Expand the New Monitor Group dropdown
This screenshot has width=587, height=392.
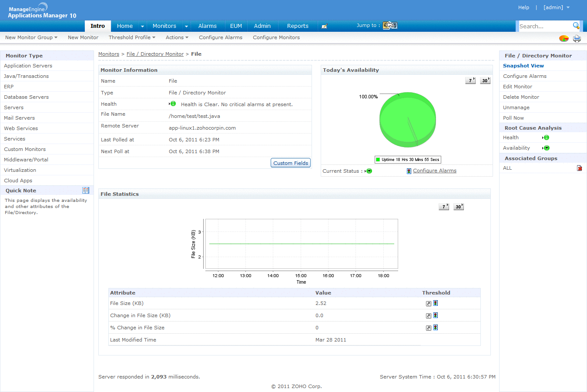click(x=31, y=37)
